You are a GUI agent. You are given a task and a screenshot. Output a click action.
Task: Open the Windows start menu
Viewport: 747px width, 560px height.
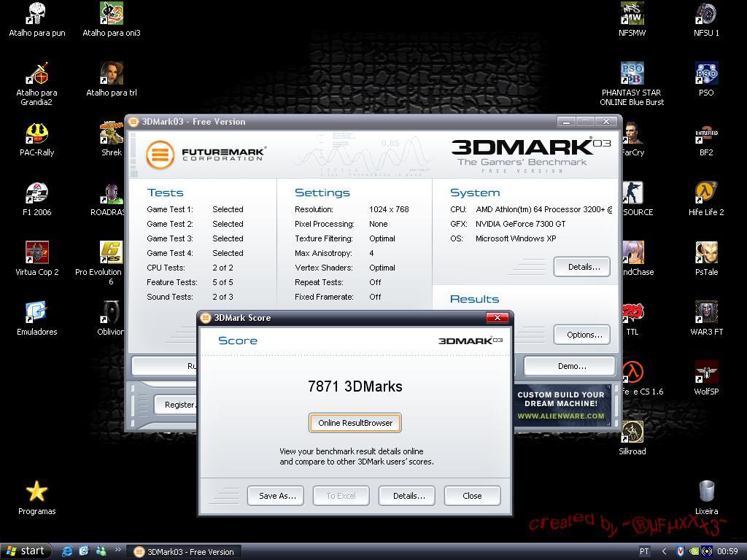point(26,551)
